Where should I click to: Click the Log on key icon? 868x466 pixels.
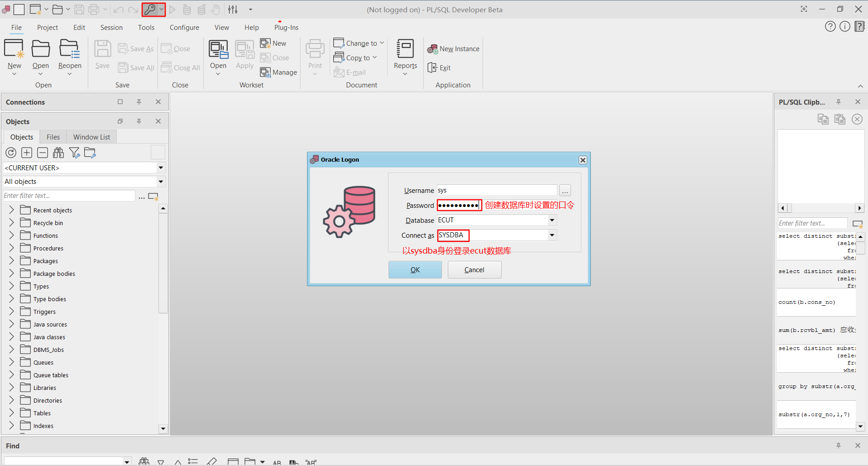150,9
